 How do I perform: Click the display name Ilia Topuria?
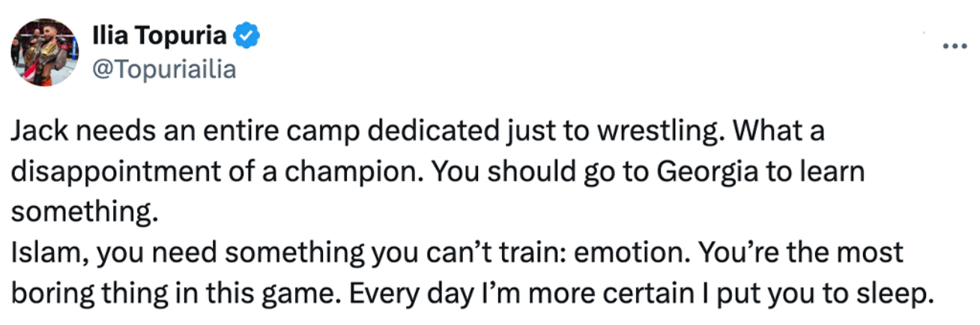(x=161, y=35)
